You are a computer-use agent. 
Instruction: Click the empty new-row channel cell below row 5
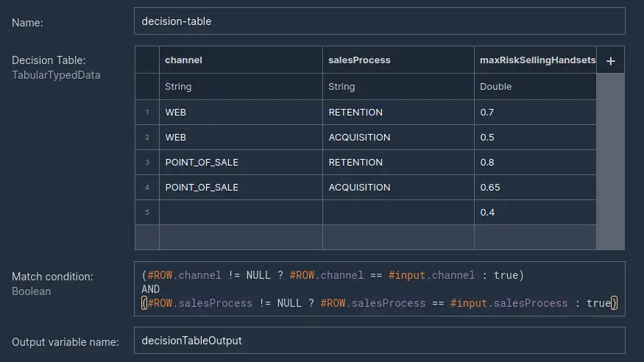(241, 237)
